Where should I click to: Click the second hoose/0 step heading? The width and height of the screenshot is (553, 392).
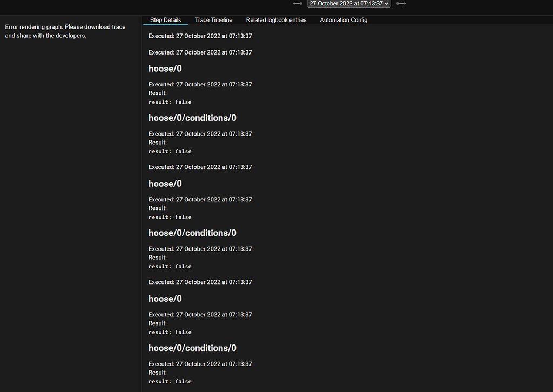165,184
